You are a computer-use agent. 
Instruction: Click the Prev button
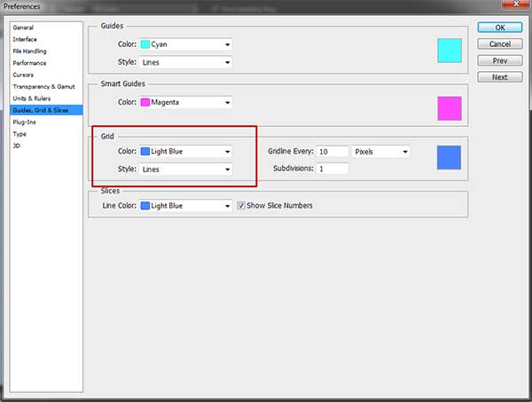point(500,60)
